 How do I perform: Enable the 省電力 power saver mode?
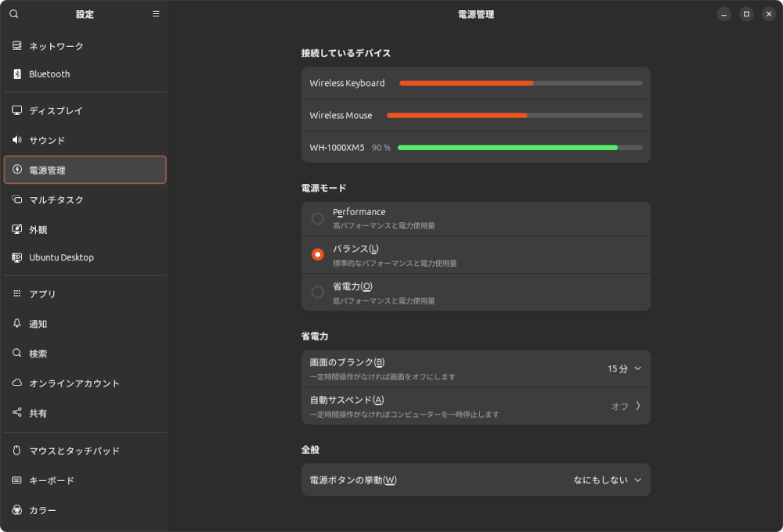point(317,292)
